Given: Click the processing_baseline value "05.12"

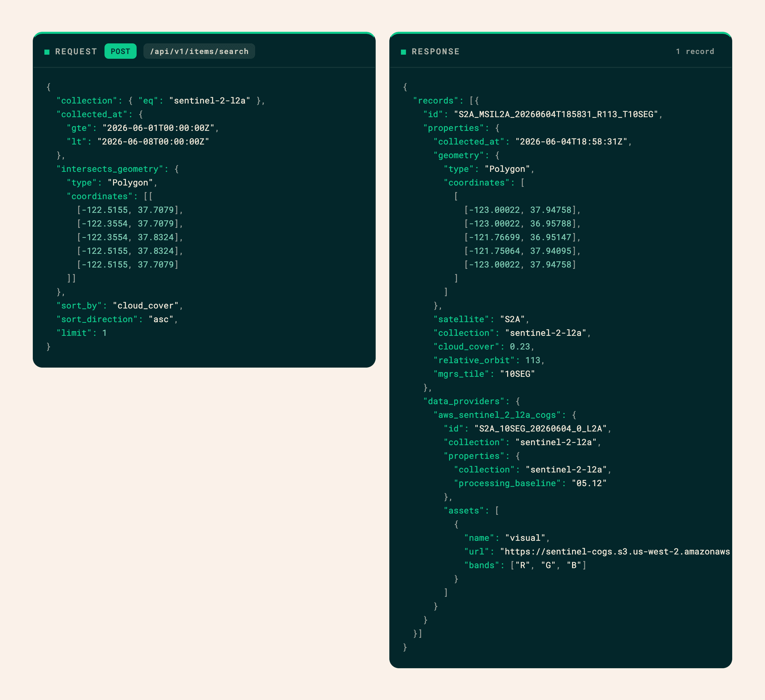Looking at the screenshot, I should tap(589, 483).
